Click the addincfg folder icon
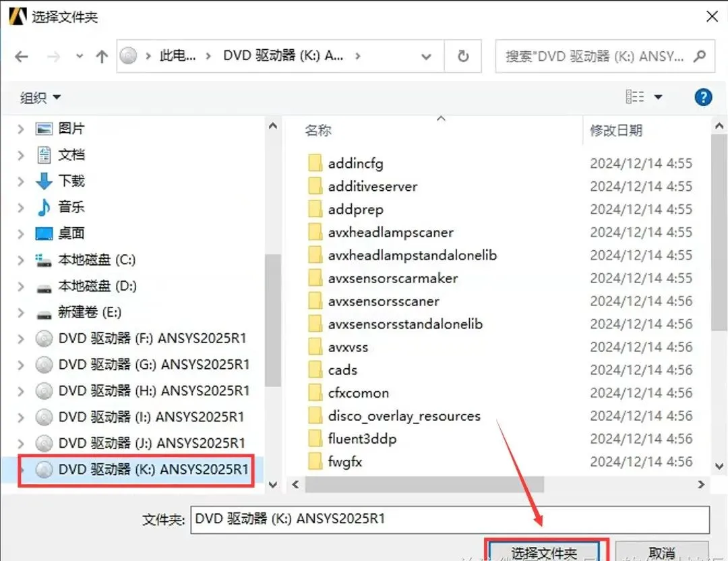This screenshot has height=561, width=728. [x=315, y=163]
